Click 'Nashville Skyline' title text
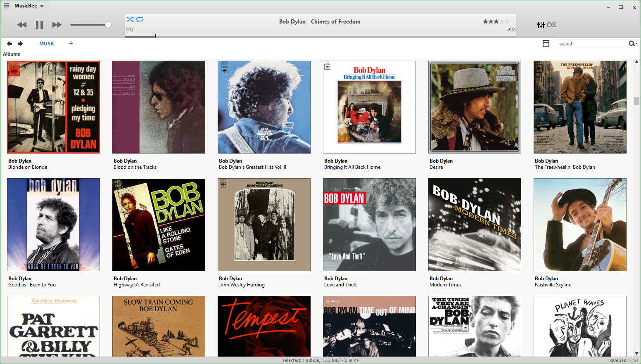The width and height of the screenshot is (641, 364). coord(553,285)
